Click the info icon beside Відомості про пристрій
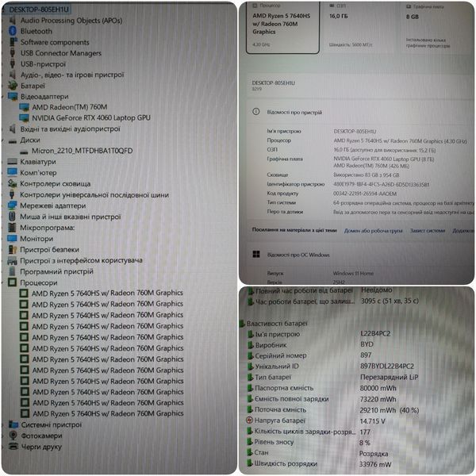 point(256,112)
